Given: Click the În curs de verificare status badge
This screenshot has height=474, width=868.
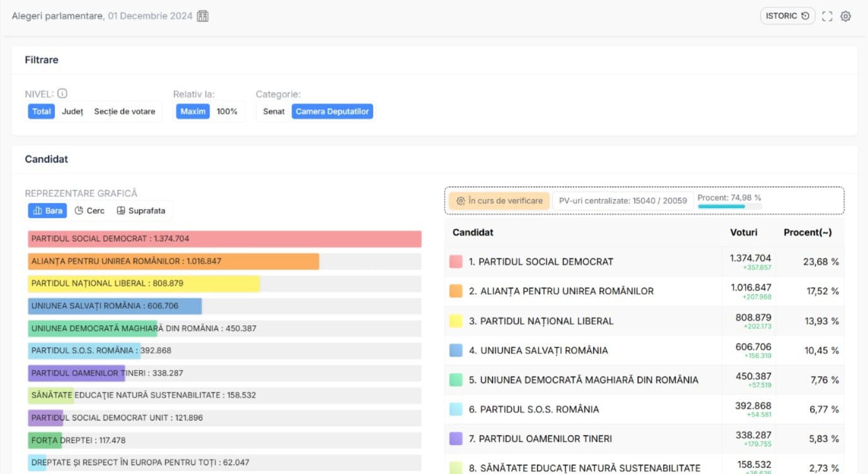Looking at the screenshot, I should (x=499, y=200).
